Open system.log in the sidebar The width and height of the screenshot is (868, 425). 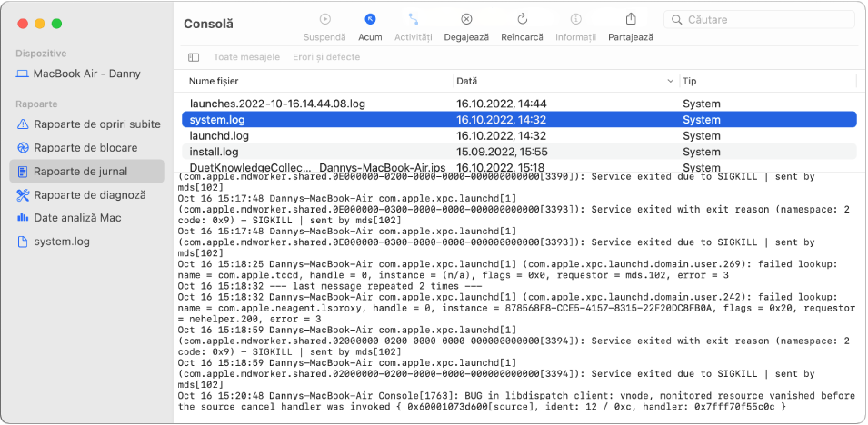point(87,242)
